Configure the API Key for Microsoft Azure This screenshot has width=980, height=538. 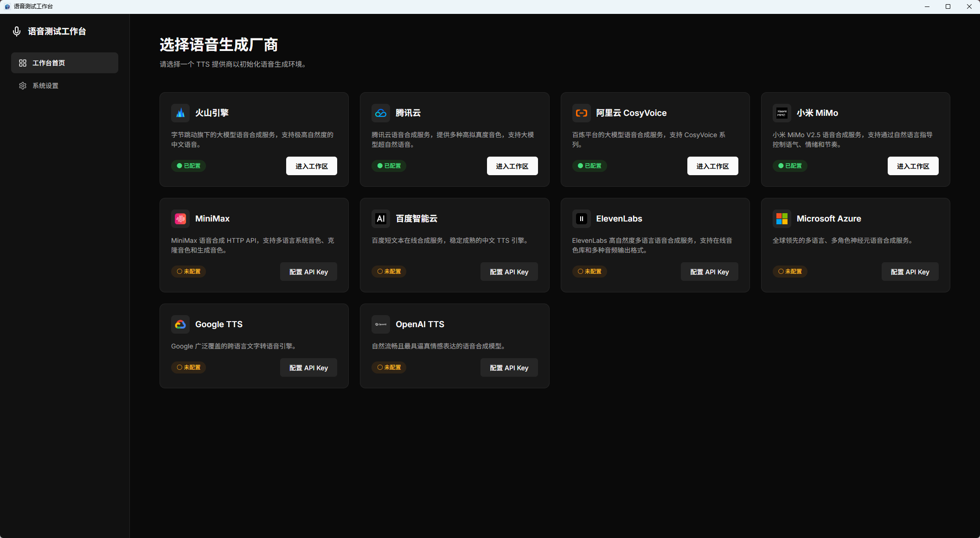910,272
